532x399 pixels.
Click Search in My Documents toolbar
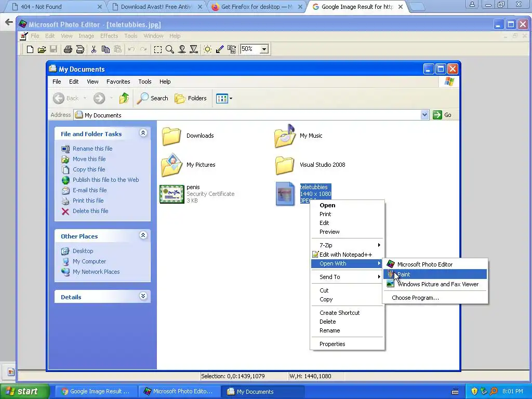[153, 98]
